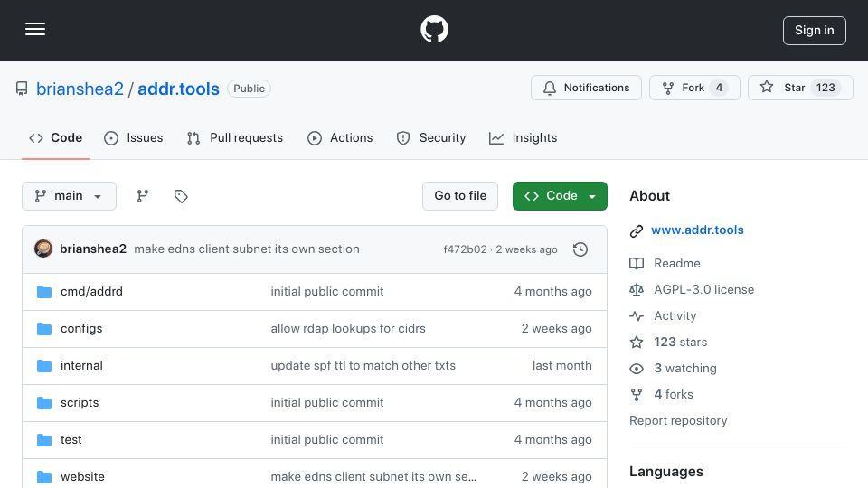Click Report repository

(x=678, y=420)
